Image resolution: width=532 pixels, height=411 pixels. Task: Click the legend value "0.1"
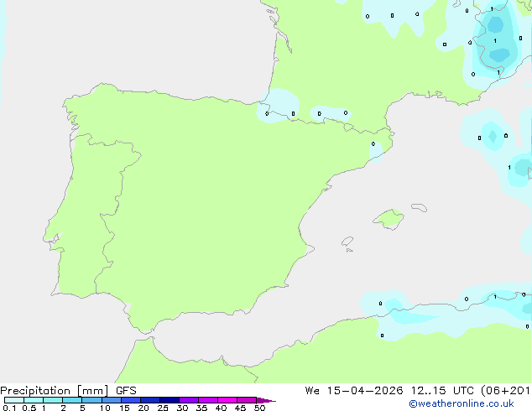pyautogui.click(x=9, y=408)
